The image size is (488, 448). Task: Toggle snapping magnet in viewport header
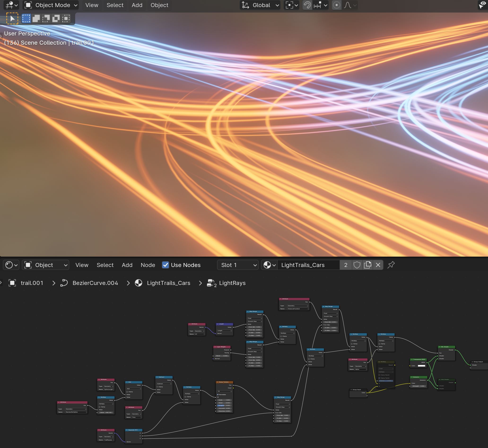307,5
